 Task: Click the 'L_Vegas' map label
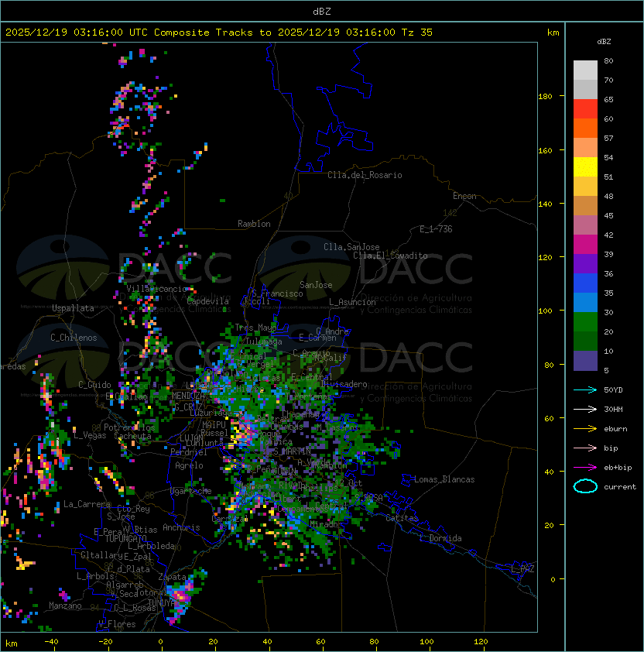pyautogui.click(x=90, y=435)
